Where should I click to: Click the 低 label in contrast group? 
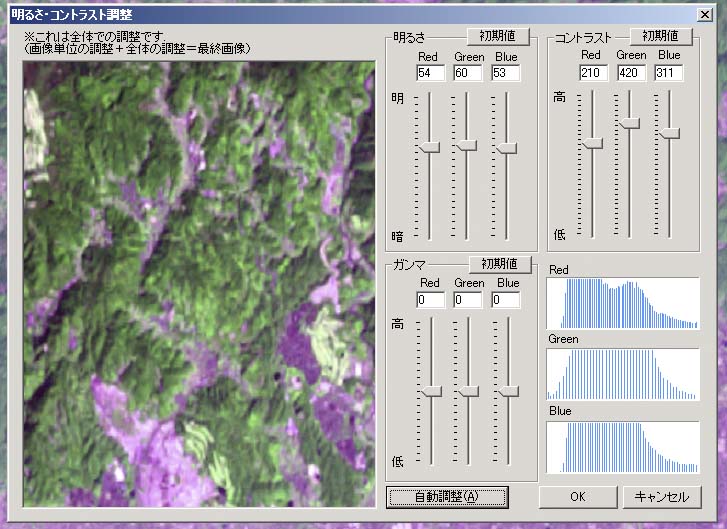click(560, 235)
